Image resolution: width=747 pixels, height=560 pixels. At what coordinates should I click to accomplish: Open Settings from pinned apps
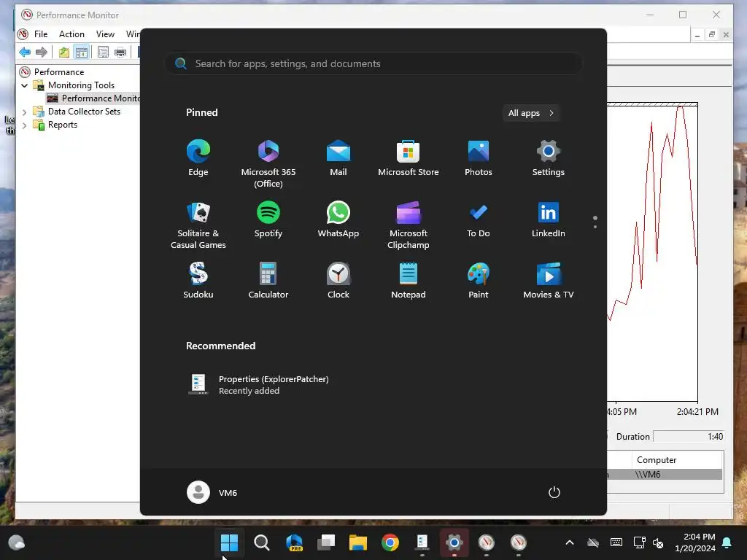pyautogui.click(x=549, y=158)
